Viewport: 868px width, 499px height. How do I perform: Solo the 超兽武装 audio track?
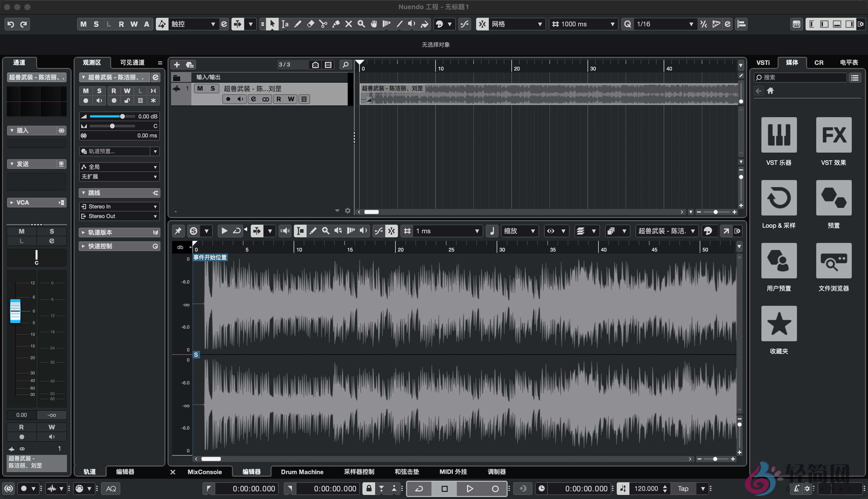(x=213, y=88)
